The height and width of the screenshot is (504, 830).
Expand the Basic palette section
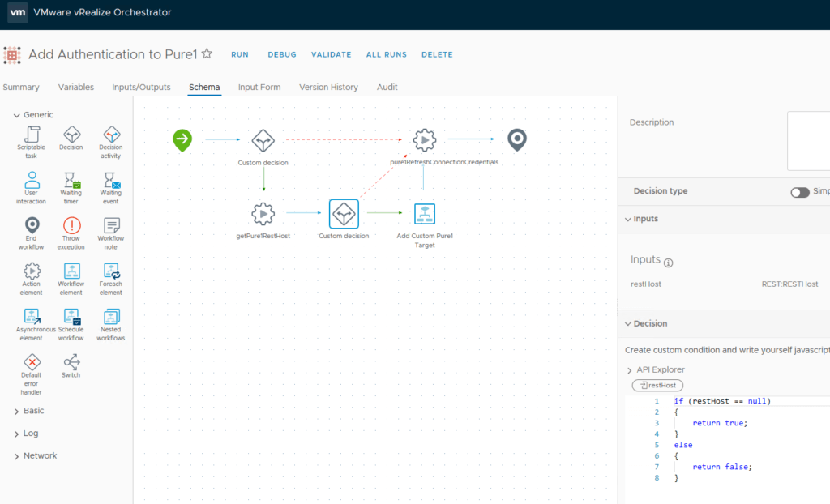pyautogui.click(x=16, y=412)
